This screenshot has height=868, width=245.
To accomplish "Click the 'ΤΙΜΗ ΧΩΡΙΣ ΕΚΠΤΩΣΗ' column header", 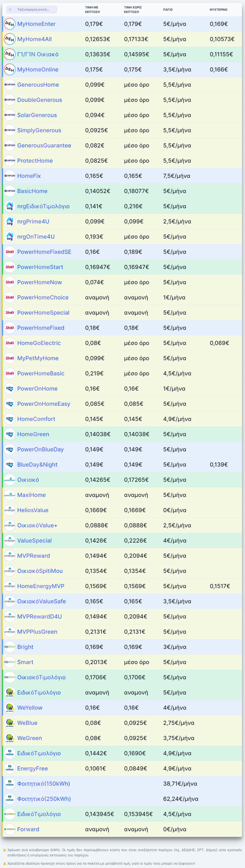I will pos(133,9).
